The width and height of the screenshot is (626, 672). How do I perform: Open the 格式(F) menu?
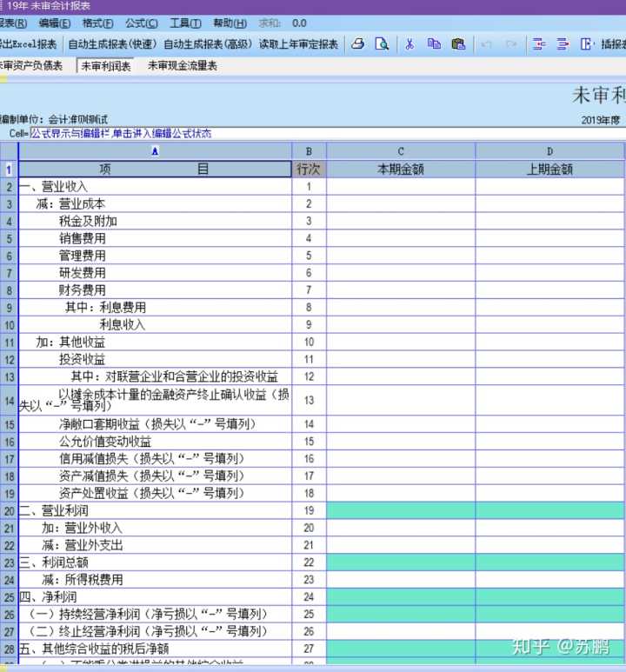(x=97, y=23)
